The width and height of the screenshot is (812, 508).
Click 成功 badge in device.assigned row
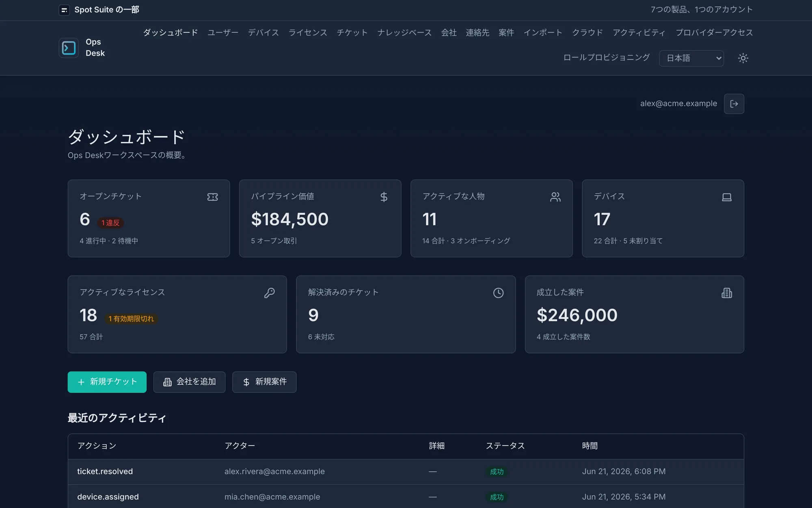[x=497, y=497]
